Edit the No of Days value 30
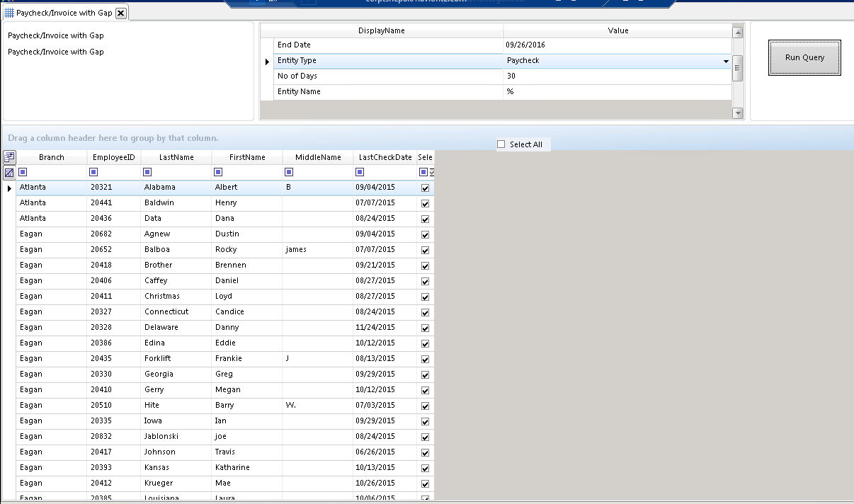The image size is (854, 504). 617,76
